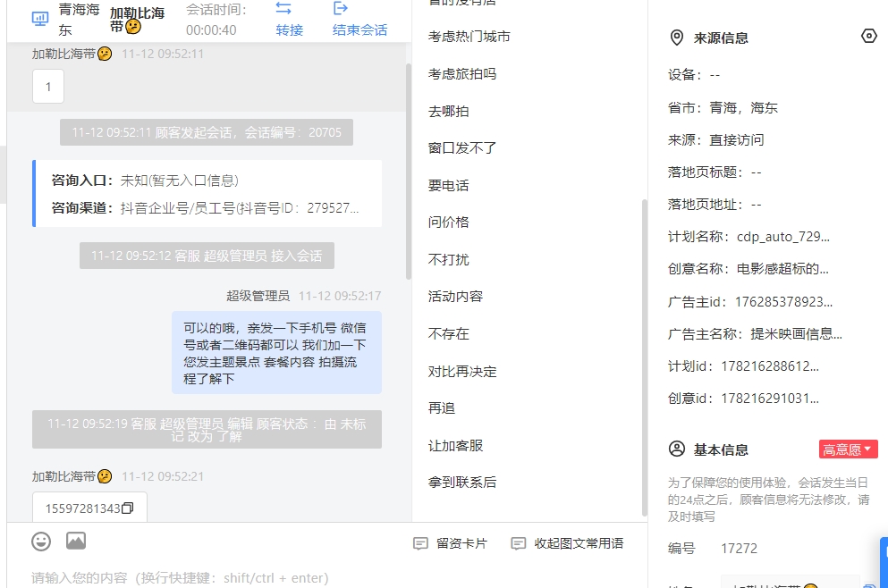Click the status change notice 由 未标记 改为 了解
This screenshot has width=888, height=588.
(207, 430)
